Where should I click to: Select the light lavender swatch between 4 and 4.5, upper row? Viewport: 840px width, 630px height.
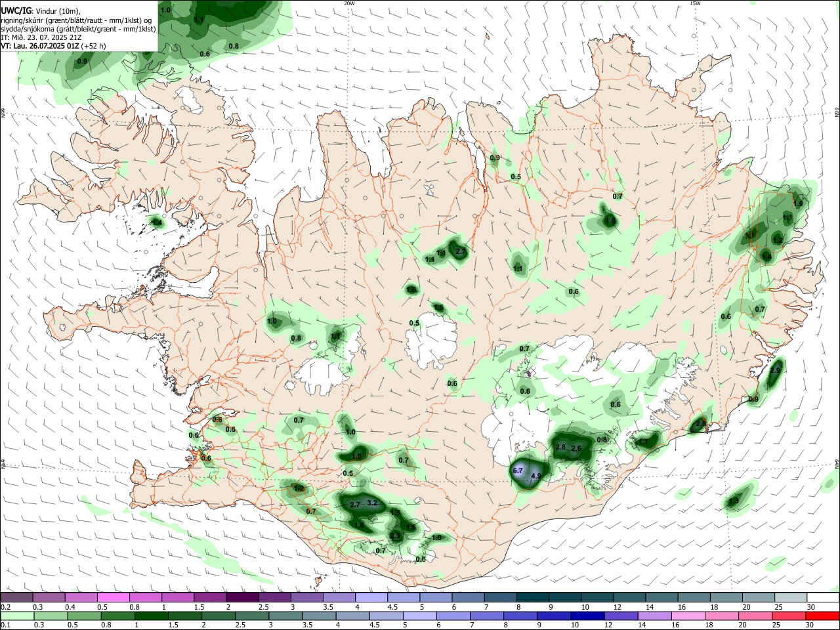click(x=371, y=598)
